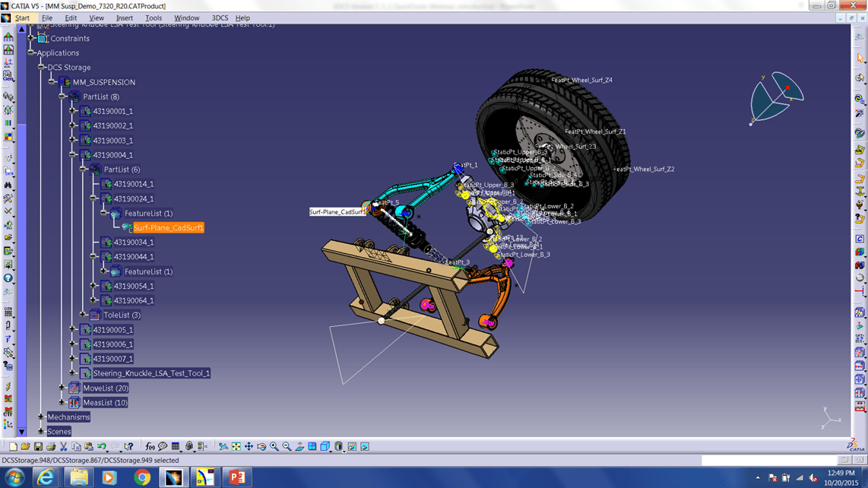Image resolution: width=868 pixels, height=488 pixels.
Task: Open the shading style dropdown arrow
Action: point(331,451)
